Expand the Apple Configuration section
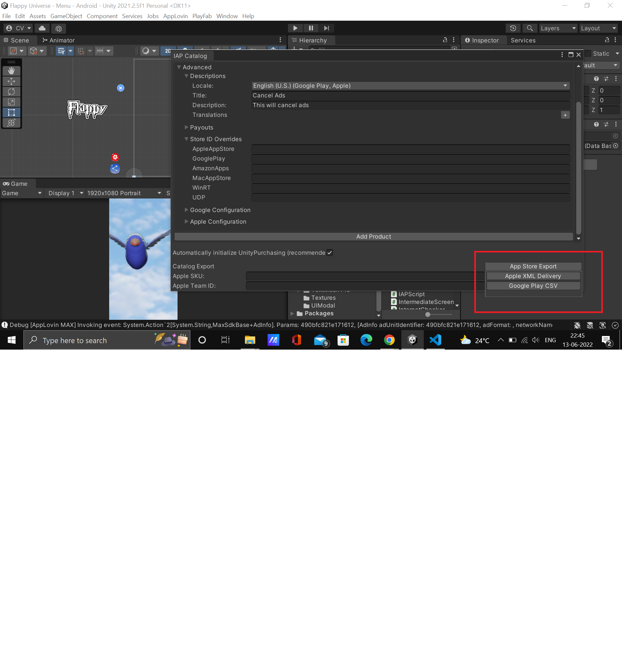This screenshot has height=672, width=622. click(x=186, y=222)
